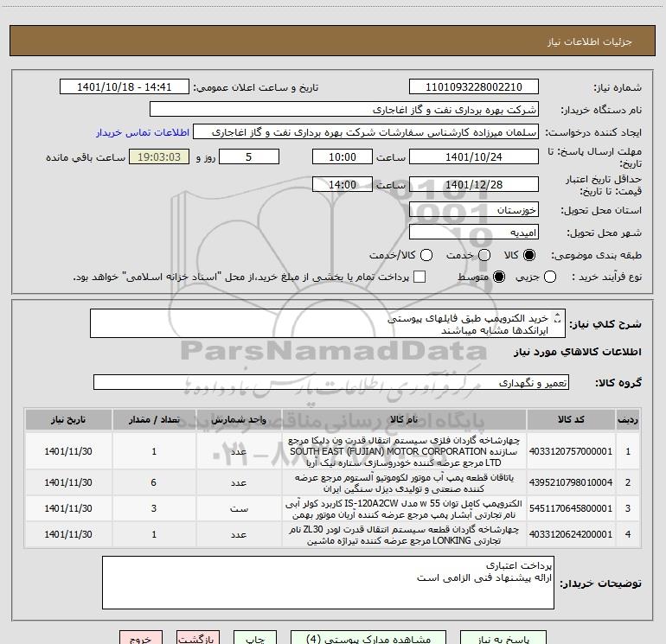
Task: Click the city field امیدیه
Action: (474, 233)
